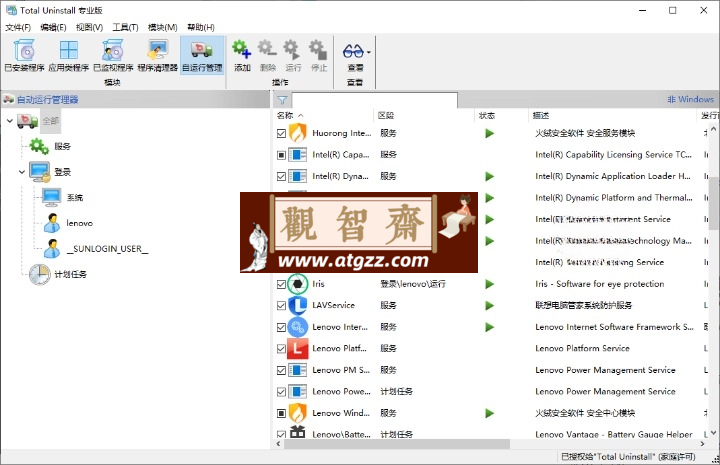Viewport: 720px width, 465px height.
Task: Toggle the Lenovo Wind... checkbox
Action: 281,414
